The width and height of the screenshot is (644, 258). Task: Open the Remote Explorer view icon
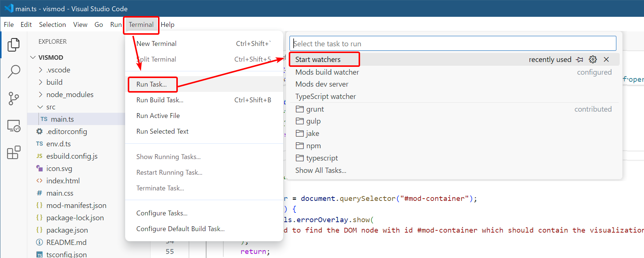[x=13, y=126]
